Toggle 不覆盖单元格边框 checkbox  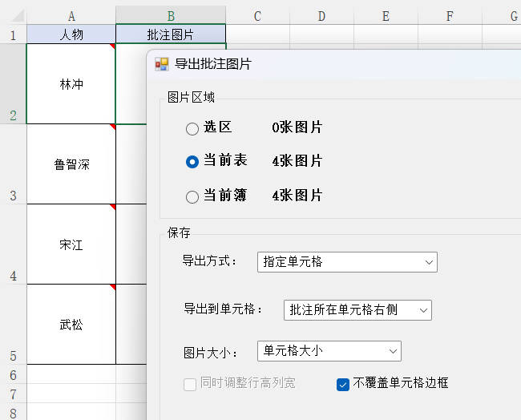coord(343,384)
